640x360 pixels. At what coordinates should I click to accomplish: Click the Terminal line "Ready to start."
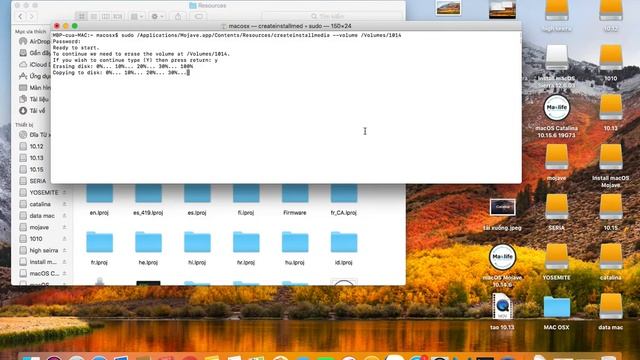coord(76,48)
